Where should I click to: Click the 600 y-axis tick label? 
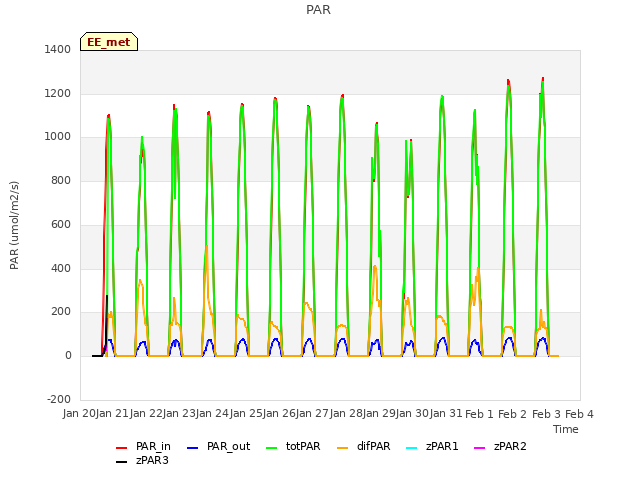click(x=61, y=224)
